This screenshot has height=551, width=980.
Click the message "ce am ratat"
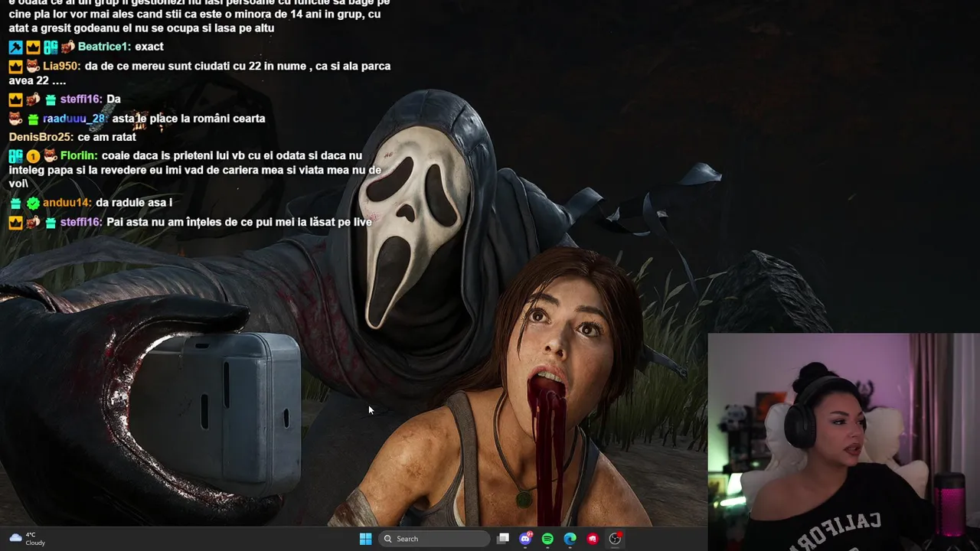coord(106,137)
